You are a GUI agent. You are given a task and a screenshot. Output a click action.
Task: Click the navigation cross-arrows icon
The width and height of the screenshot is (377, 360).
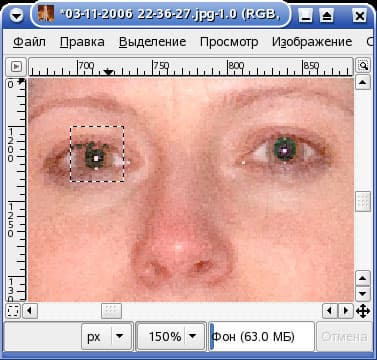click(x=363, y=311)
